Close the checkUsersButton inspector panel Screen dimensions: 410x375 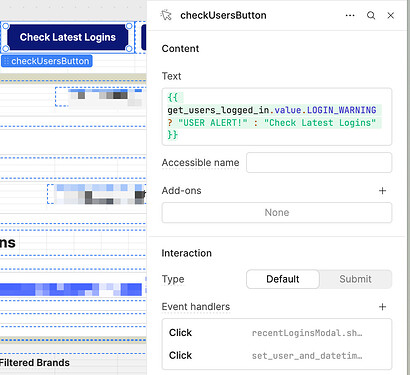(x=391, y=15)
